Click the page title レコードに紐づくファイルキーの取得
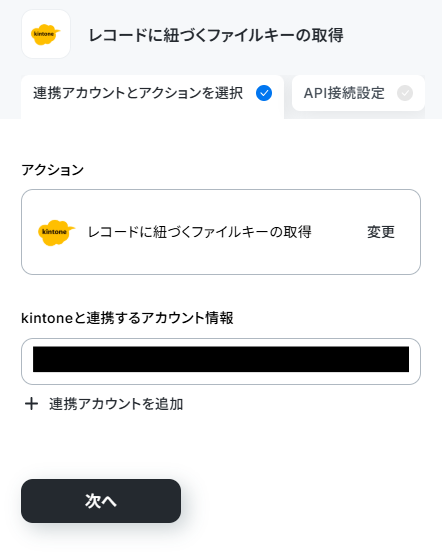Image resolution: width=442 pixels, height=555 pixels. tap(216, 35)
